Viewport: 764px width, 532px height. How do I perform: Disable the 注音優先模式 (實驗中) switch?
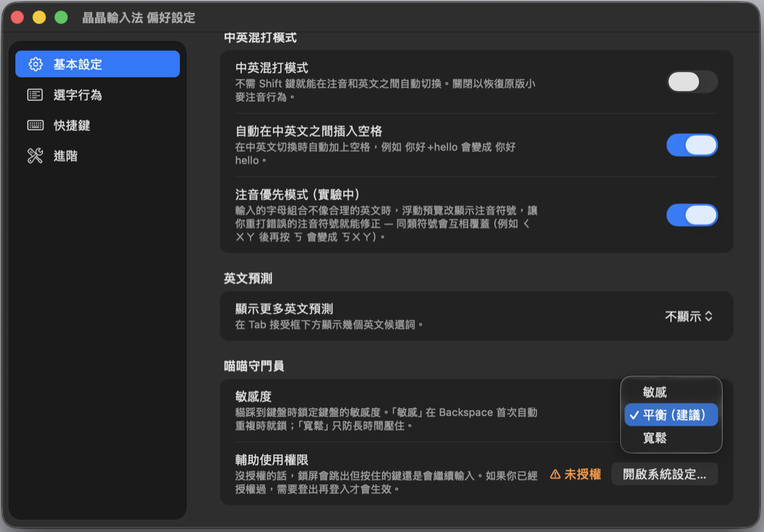click(x=692, y=215)
